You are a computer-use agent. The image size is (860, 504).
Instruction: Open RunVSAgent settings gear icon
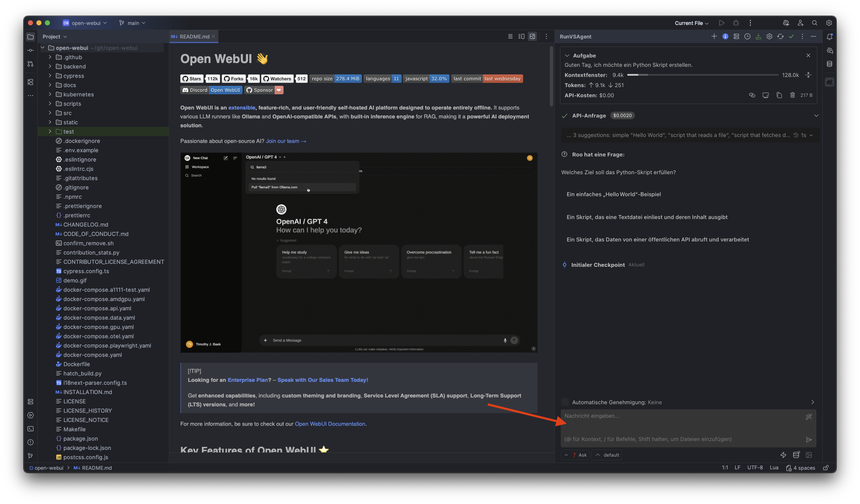769,36
